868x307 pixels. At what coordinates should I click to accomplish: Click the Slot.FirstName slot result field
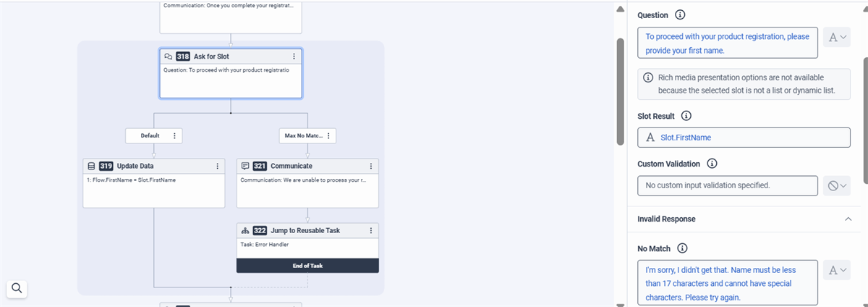click(x=744, y=138)
